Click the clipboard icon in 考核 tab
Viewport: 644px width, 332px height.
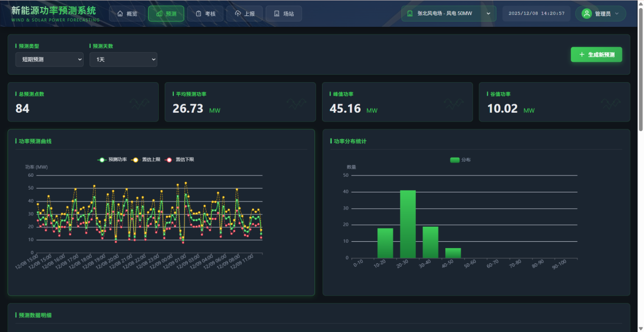pyautogui.click(x=199, y=13)
